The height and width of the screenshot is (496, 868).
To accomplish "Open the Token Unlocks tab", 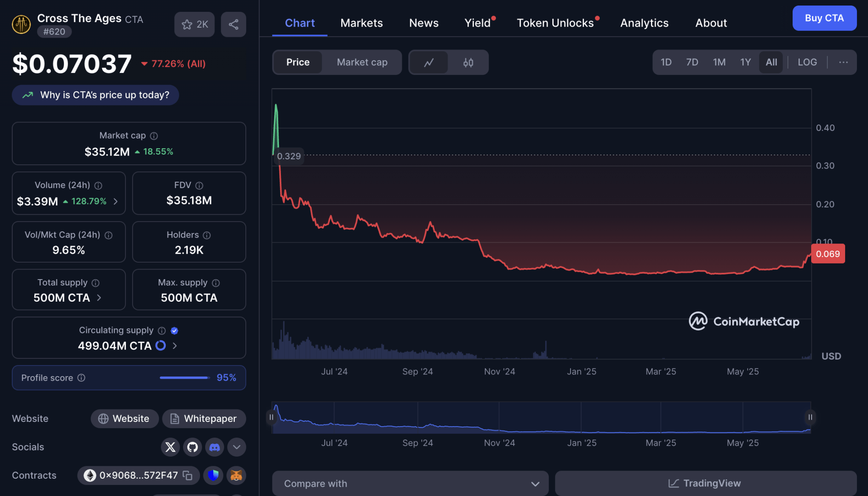I will click(x=555, y=23).
